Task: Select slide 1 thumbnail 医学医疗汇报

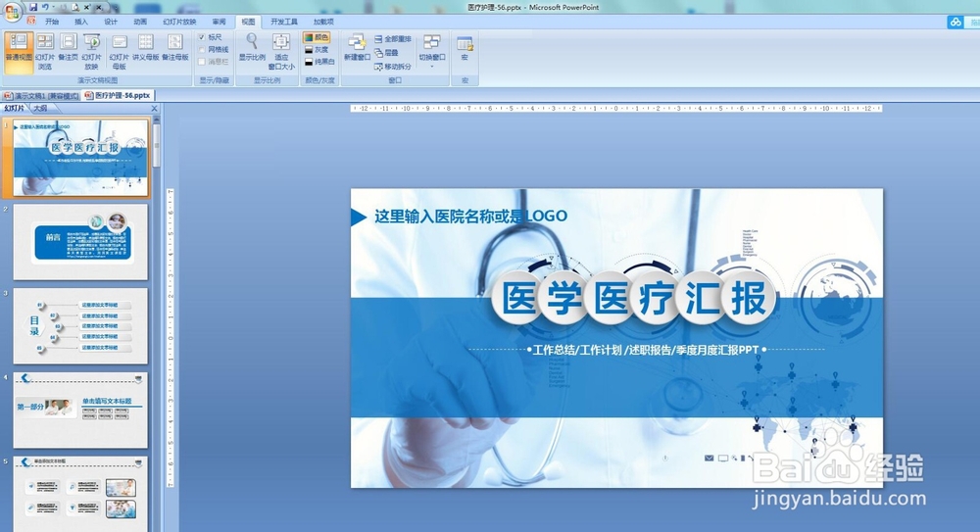Action: click(x=80, y=158)
